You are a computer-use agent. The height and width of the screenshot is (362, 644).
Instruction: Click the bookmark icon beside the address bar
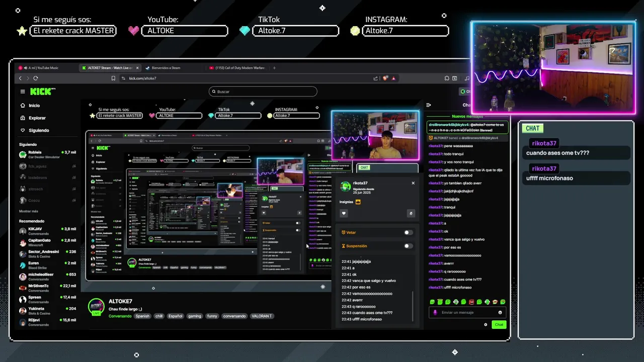113,78
